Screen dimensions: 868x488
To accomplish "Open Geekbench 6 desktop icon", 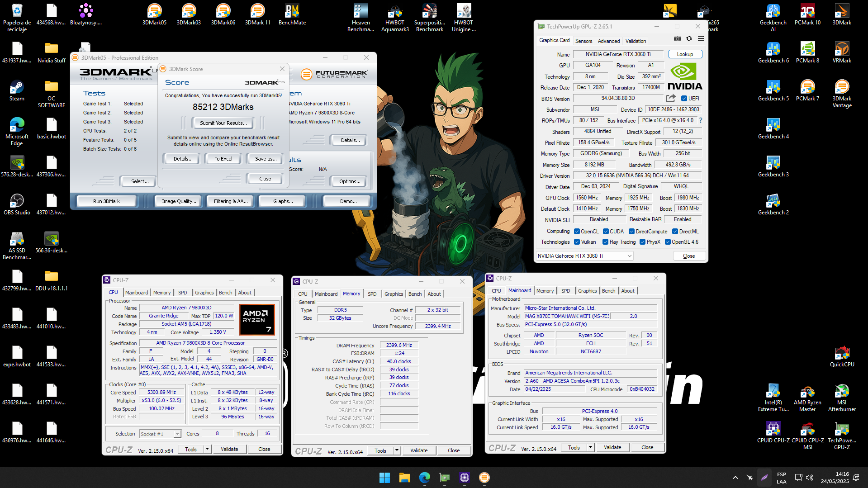I will [x=773, y=52].
